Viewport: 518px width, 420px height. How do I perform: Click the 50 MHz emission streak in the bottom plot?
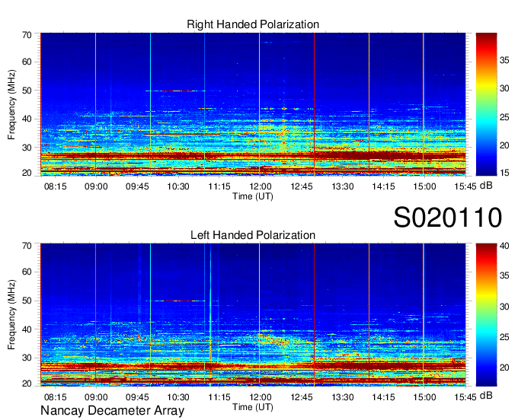coord(175,301)
